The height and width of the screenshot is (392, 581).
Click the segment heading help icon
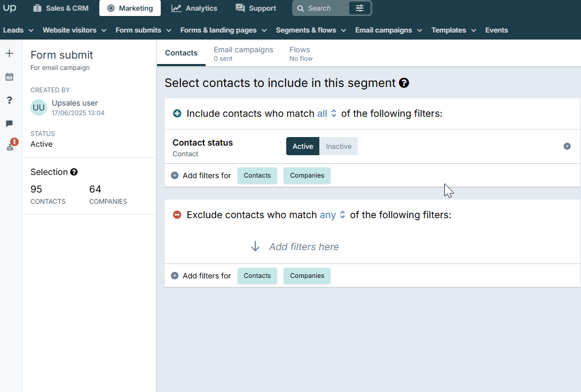[x=404, y=83]
